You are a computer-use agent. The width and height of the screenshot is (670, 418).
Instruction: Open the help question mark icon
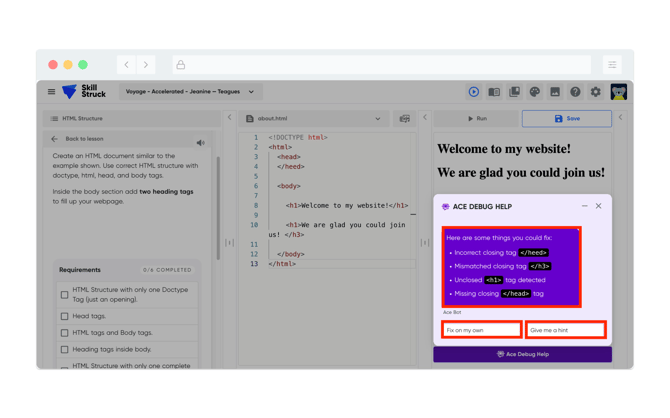coord(575,92)
